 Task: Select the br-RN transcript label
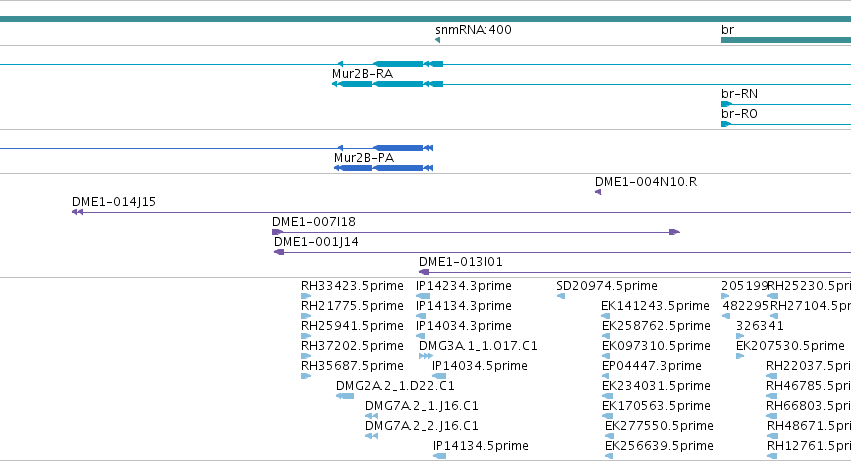click(x=739, y=93)
